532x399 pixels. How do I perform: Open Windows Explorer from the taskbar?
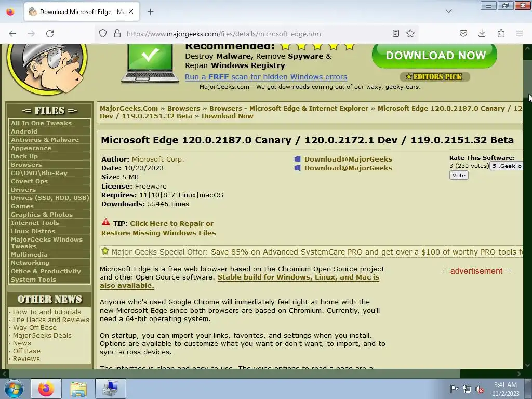point(78,389)
